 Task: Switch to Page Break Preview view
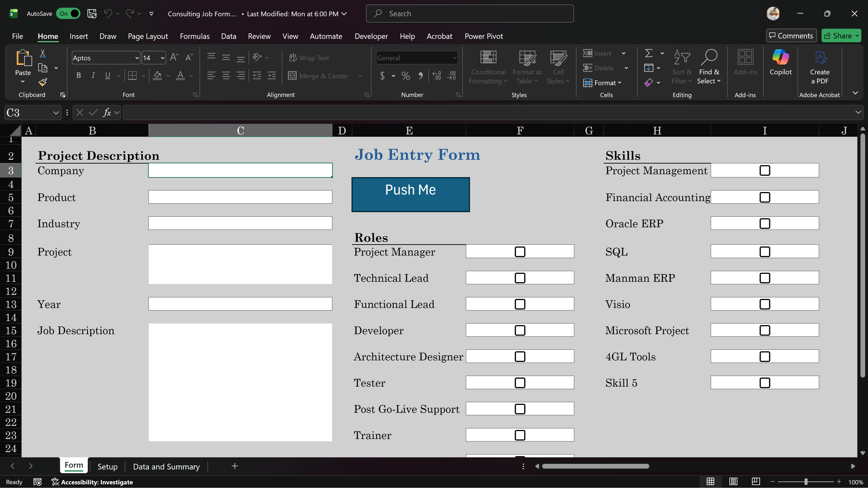click(x=756, y=482)
